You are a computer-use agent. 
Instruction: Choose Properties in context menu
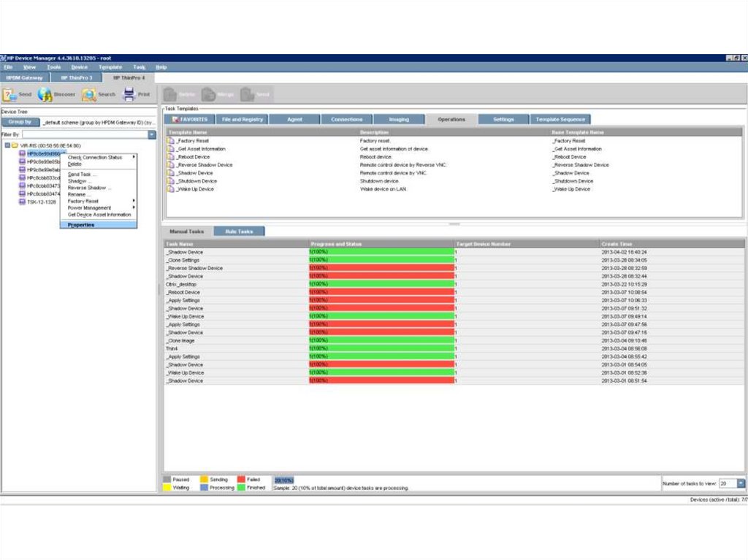pyautogui.click(x=99, y=225)
